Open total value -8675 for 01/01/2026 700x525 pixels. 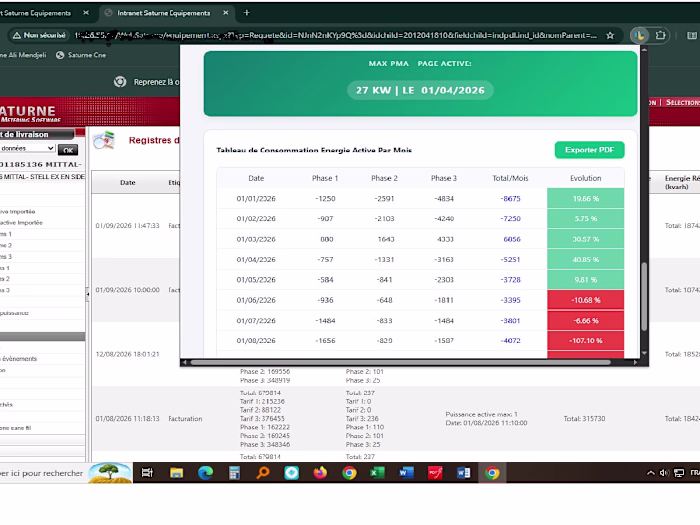pos(510,199)
